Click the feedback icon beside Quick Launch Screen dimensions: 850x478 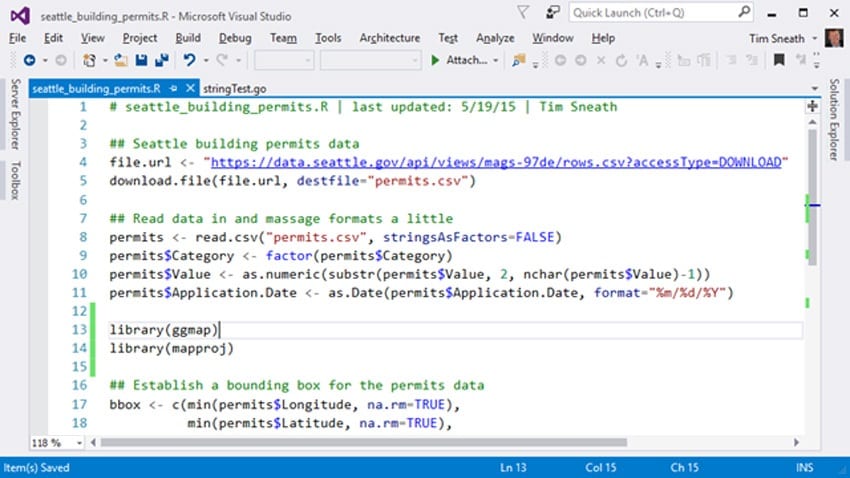552,12
